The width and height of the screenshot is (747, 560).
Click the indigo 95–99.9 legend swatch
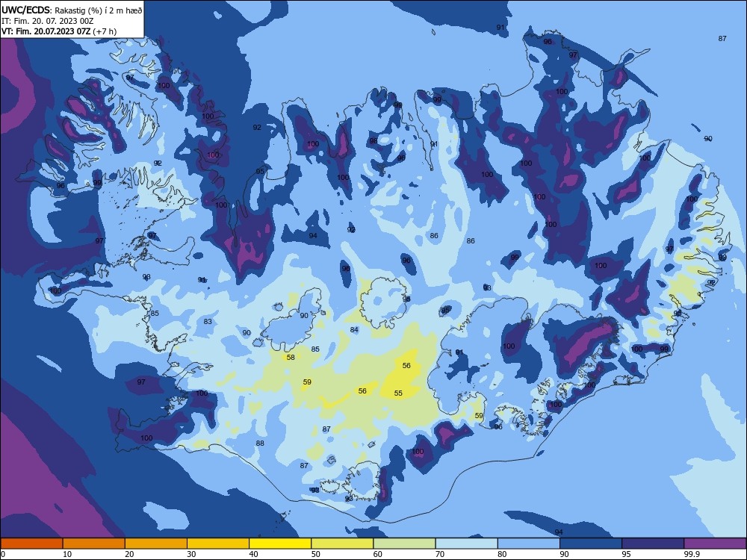coord(653,544)
